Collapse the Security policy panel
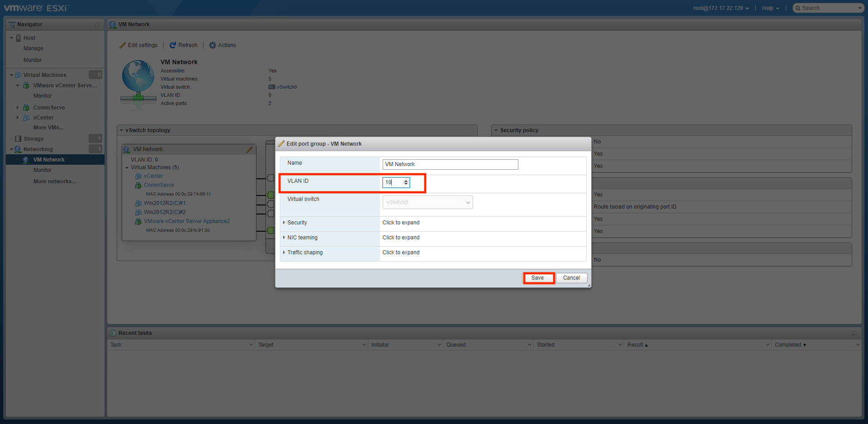 pyautogui.click(x=496, y=130)
